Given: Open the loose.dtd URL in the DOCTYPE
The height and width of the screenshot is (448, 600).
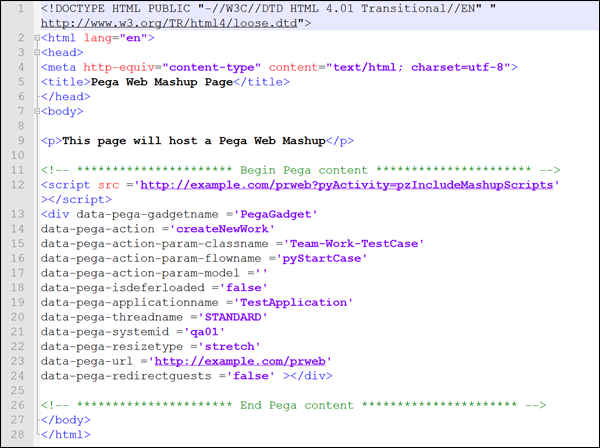Looking at the screenshot, I should (169, 23).
